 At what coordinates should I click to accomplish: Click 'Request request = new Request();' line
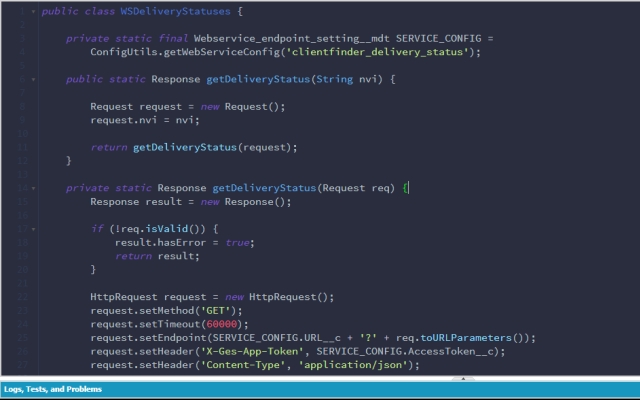[x=188, y=107]
